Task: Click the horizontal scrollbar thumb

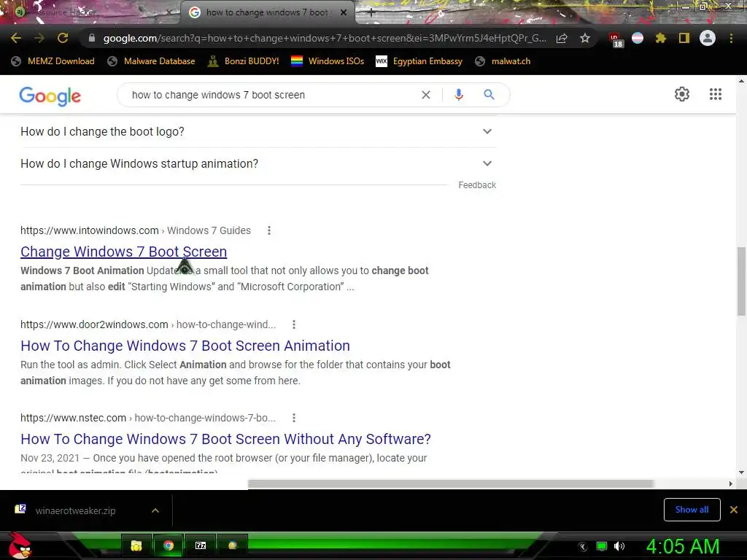Action: tap(450, 484)
